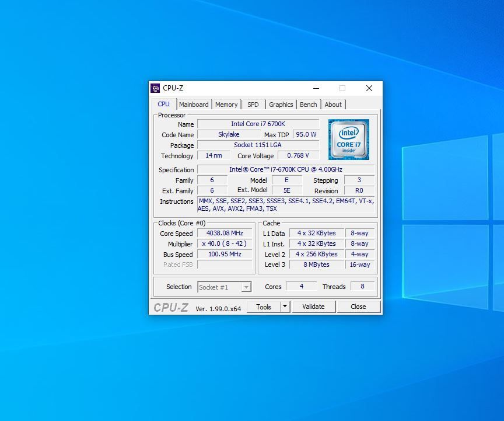The height and width of the screenshot is (421, 504).
Task: Go to the Graphics tab
Action: tap(281, 105)
